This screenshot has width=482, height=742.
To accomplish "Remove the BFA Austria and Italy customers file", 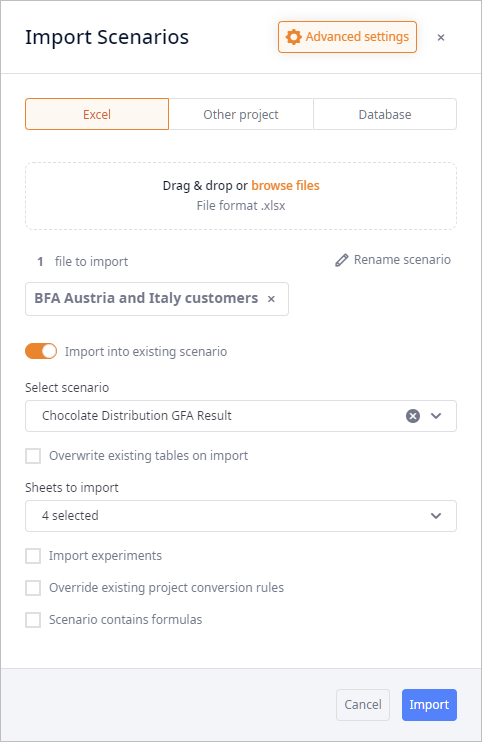I will tap(271, 299).
